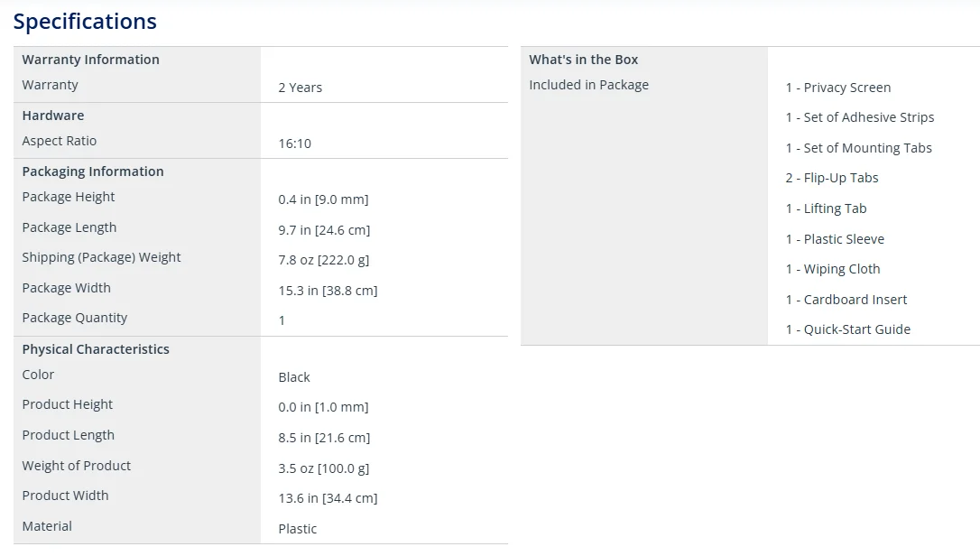Image resolution: width=980 pixels, height=556 pixels.
Task: Click the Package Quantity label
Action: [x=75, y=318]
